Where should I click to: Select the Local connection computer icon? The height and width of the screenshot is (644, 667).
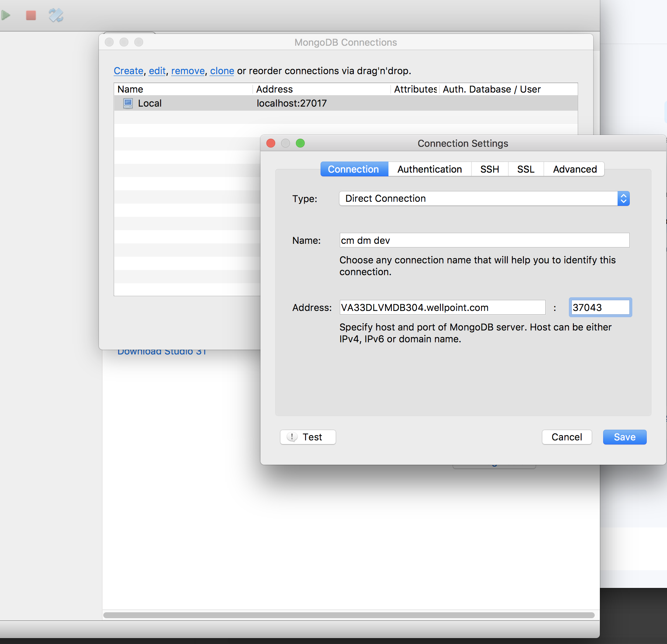coord(128,103)
